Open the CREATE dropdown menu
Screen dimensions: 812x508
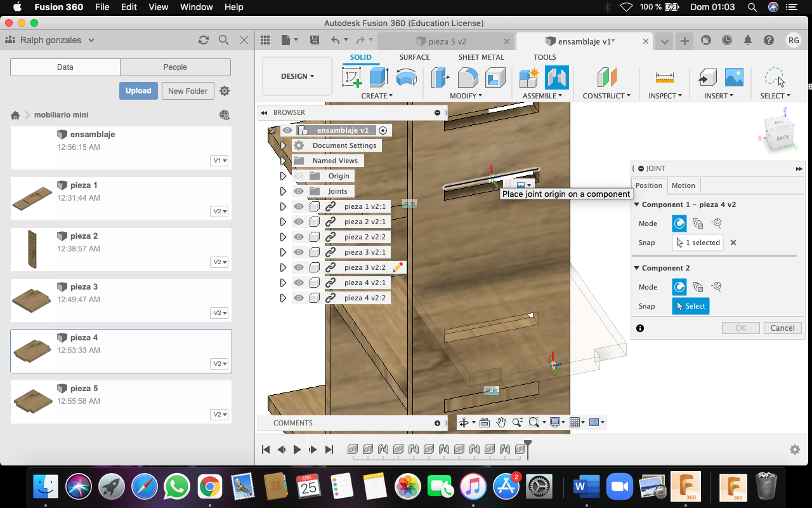[x=377, y=96]
